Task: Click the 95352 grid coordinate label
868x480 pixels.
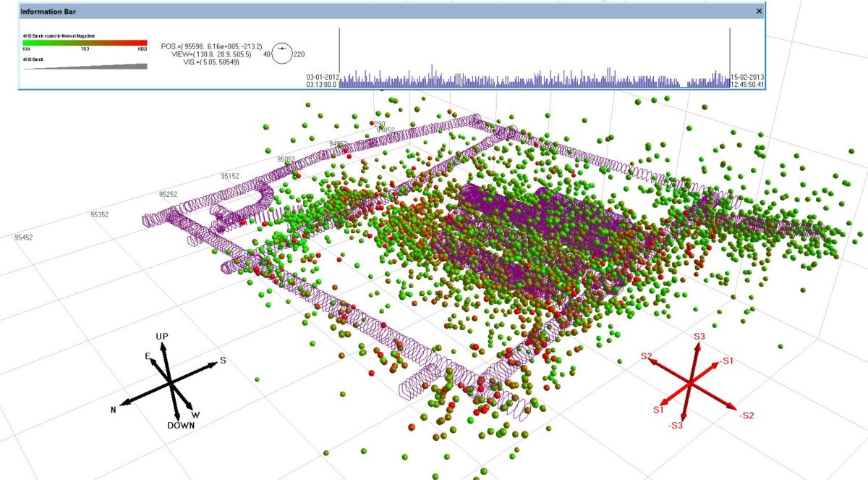Action: pos(99,215)
